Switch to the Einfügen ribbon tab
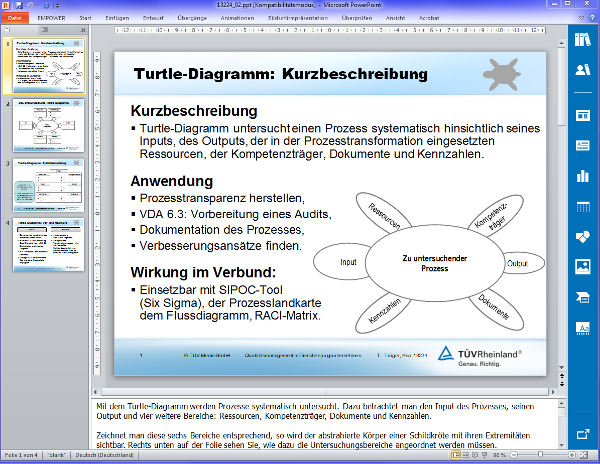Viewport: 600px width, 464px height. 116,17
